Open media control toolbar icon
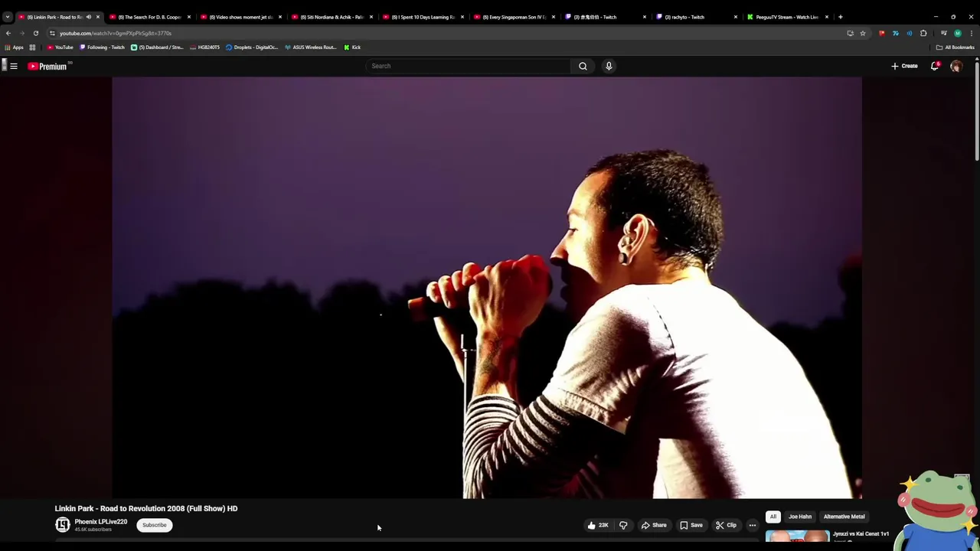 pos(943,33)
